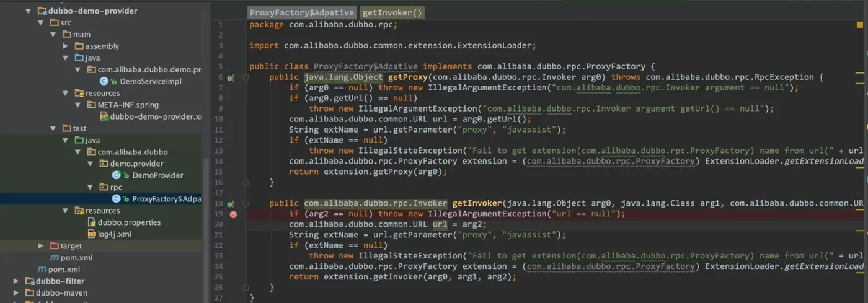The height and width of the screenshot is (303, 868).
Task: Select the getInvoker() breadcrumb
Action: click(x=392, y=12)
